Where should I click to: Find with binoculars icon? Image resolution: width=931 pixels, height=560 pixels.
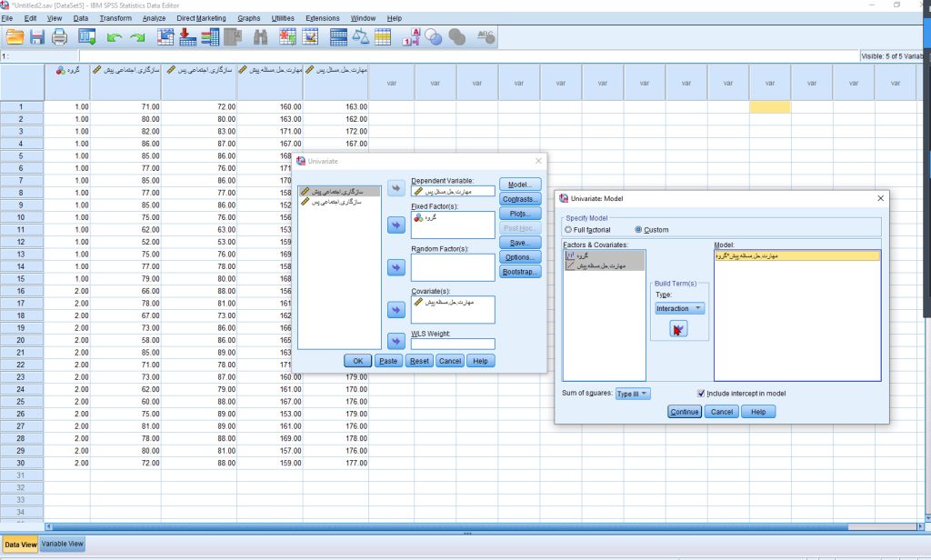[x=261, y=37]
